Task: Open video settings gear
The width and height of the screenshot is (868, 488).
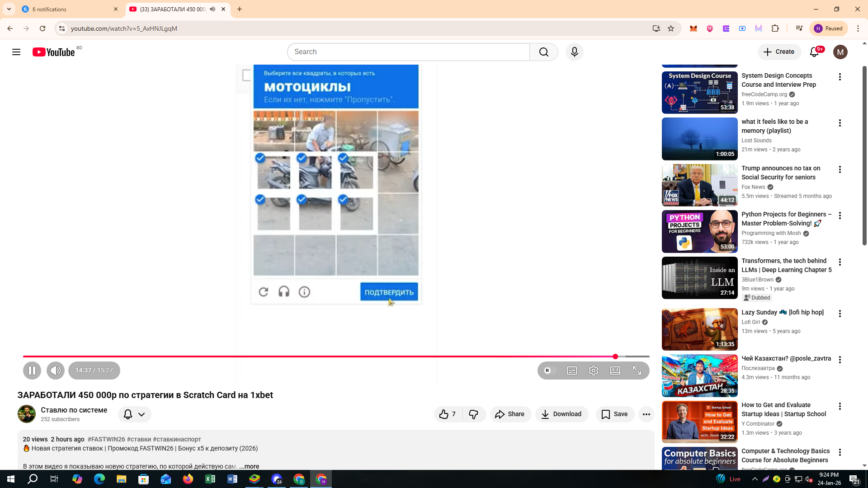Action: [594, 371]
